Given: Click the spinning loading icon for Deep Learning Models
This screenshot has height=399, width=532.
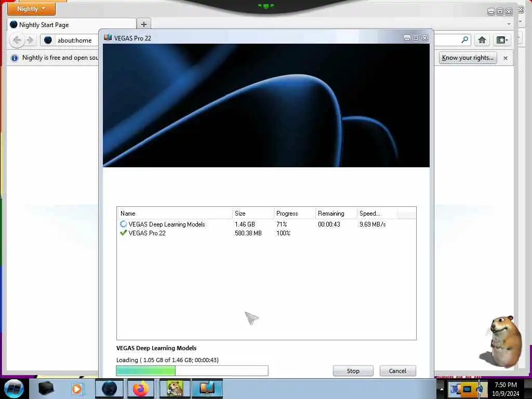Looking at the screenshot, I should pos(123,224).
